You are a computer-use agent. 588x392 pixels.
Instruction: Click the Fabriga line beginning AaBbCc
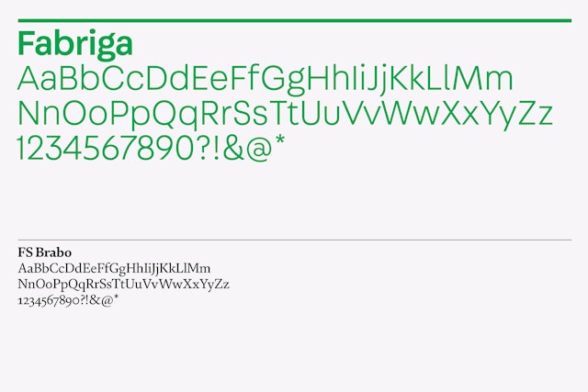coord(266,80)
